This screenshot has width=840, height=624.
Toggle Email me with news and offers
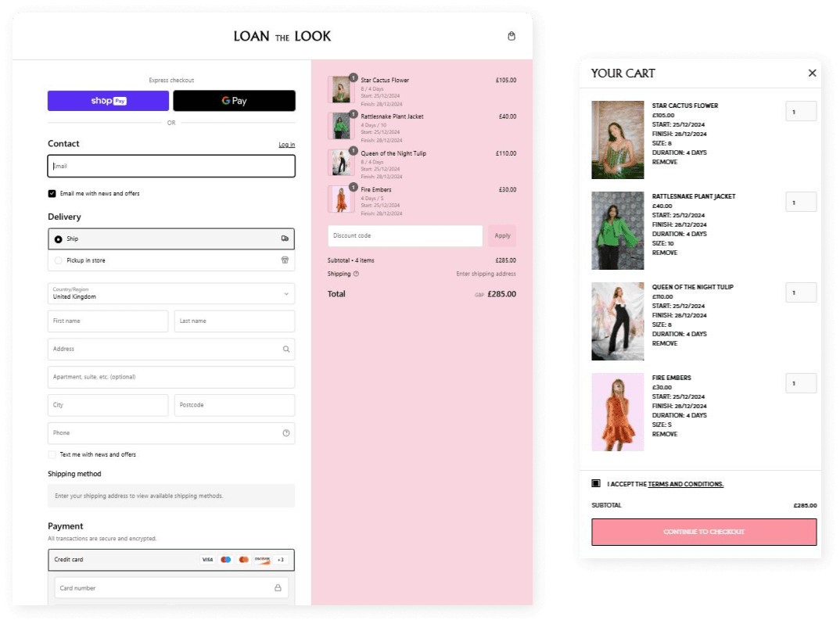(52, 193)
